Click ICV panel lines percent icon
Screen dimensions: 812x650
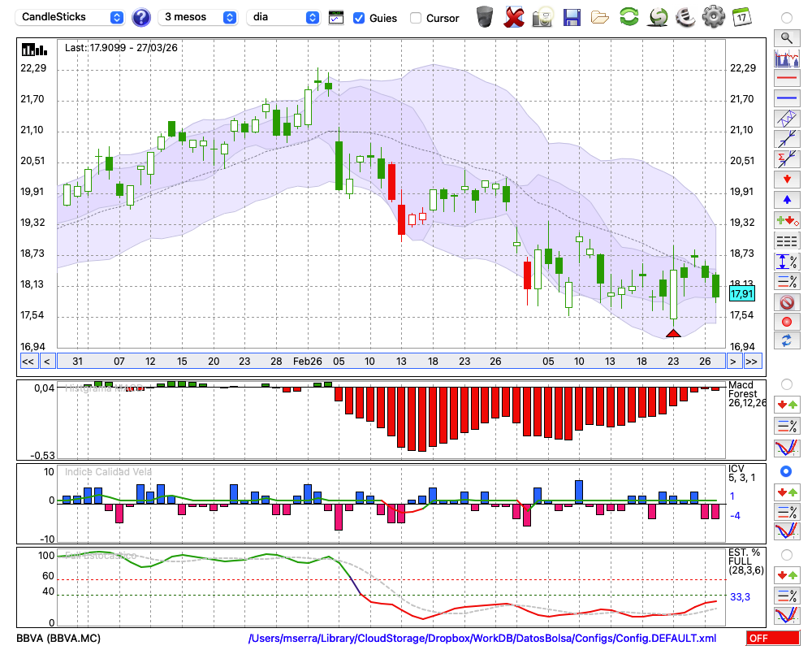(787, 512)
